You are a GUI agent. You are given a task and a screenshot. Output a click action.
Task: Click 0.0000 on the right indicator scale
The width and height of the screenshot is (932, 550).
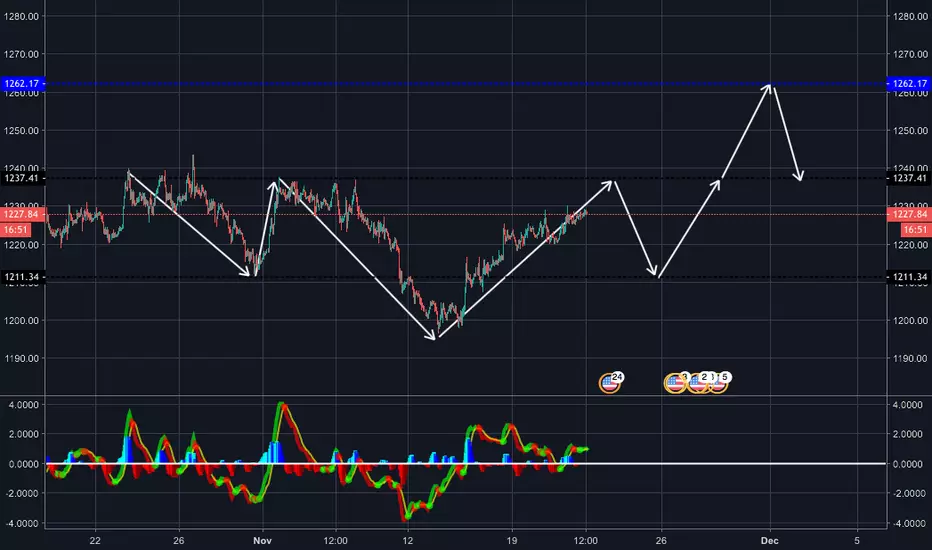(x=908, y=464)
